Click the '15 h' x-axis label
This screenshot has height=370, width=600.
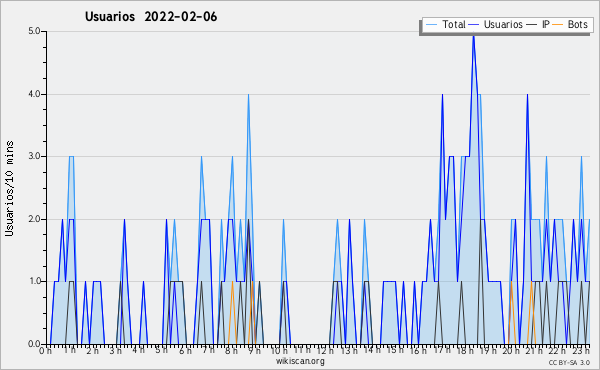[x=395, y=350]
